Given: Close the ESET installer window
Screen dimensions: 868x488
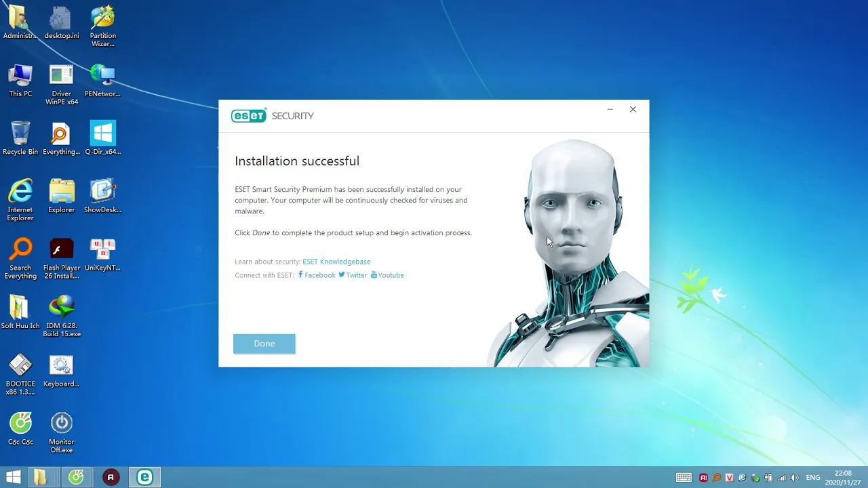Looking at the screenshot, I should pos(633,109).
